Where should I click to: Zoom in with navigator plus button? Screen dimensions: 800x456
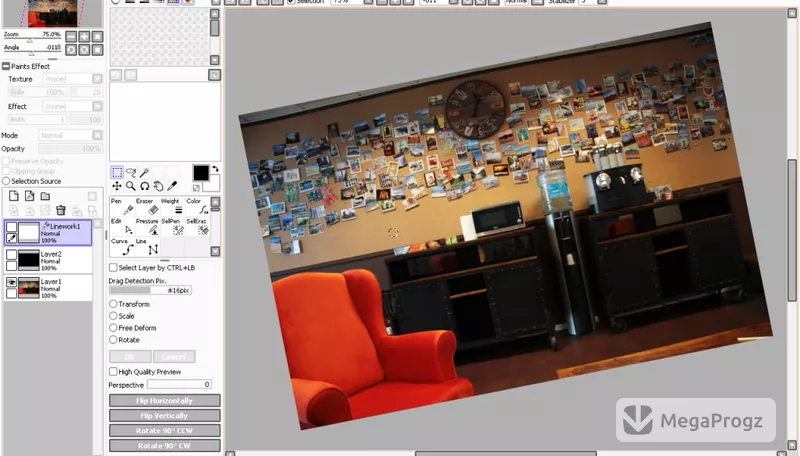pyautogui.click(x=84, y=36)
